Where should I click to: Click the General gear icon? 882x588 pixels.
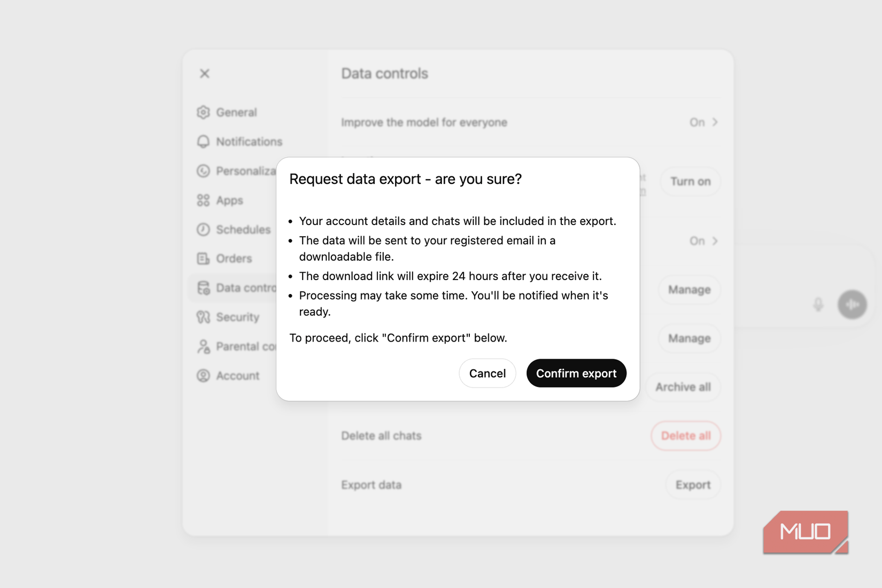pos(203,112)
